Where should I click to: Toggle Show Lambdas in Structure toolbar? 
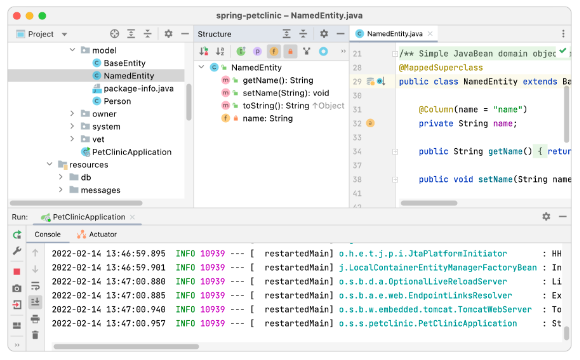coord(307,51)
